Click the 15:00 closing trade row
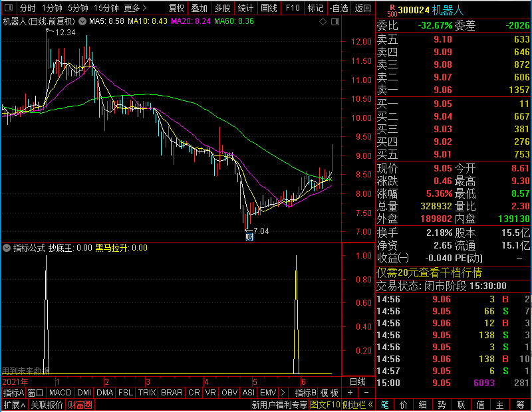 point(453,383)
